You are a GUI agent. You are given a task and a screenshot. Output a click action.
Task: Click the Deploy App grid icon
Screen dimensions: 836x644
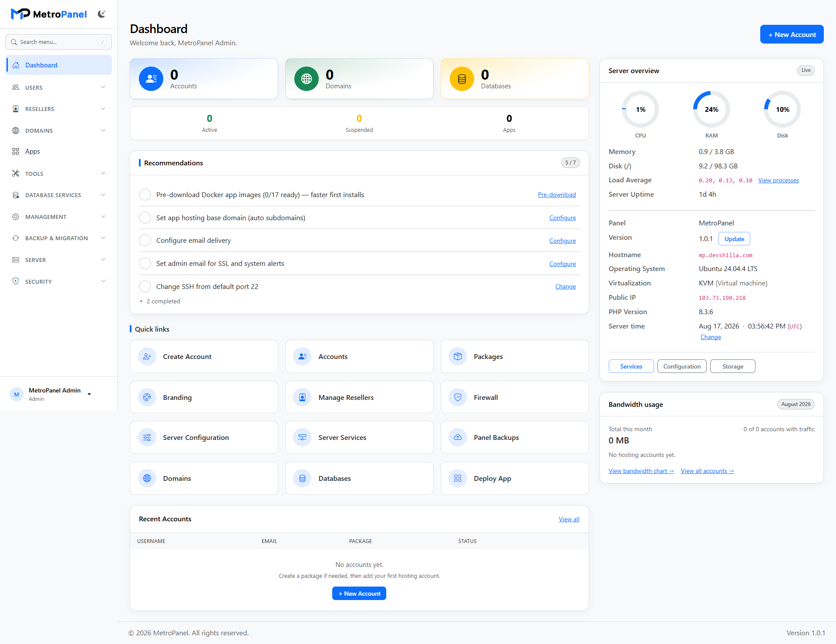458,478
